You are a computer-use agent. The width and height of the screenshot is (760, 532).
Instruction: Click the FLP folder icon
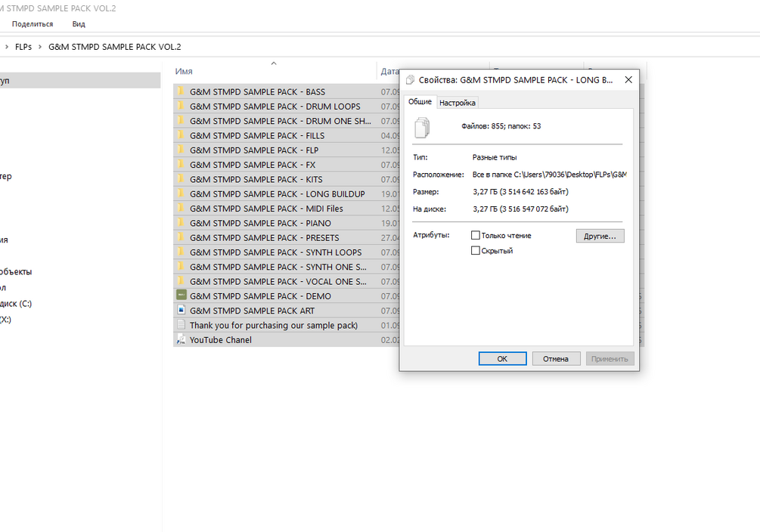tap(181, 149)
